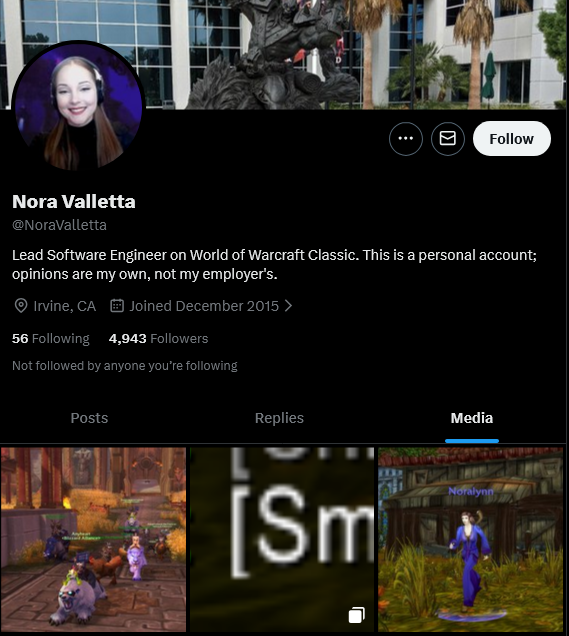
Task: Open Nora Valletta's profile picture
Action: (x=79, y=106)
